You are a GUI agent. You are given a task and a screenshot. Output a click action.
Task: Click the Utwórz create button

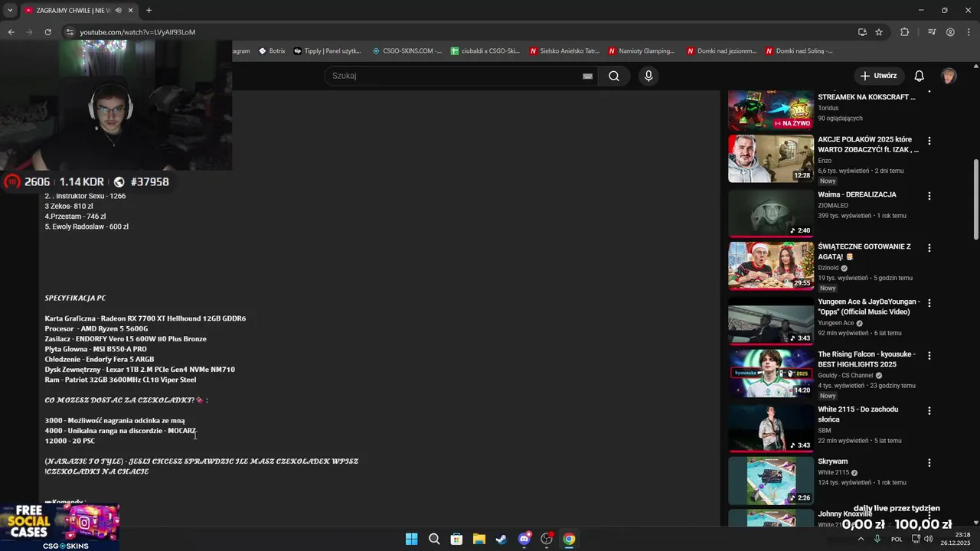coord(877,76)
